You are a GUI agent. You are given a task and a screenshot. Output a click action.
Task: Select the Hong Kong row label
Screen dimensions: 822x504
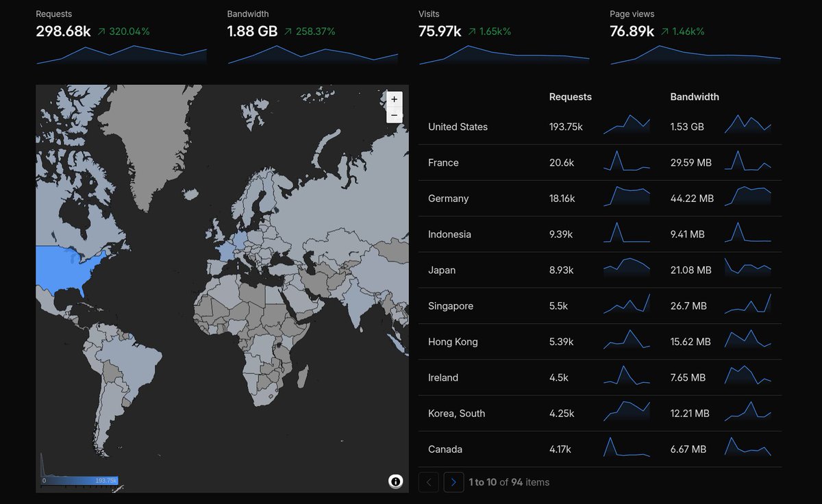pos(453,342)
